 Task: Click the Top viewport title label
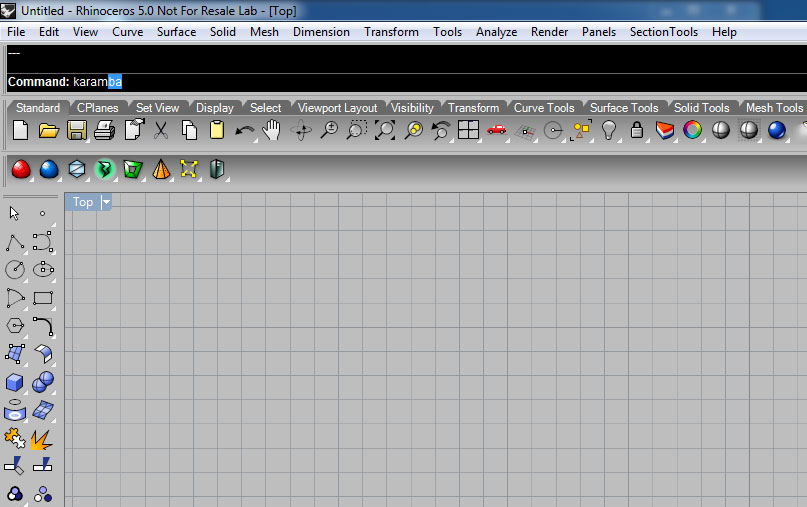(83, 202)
